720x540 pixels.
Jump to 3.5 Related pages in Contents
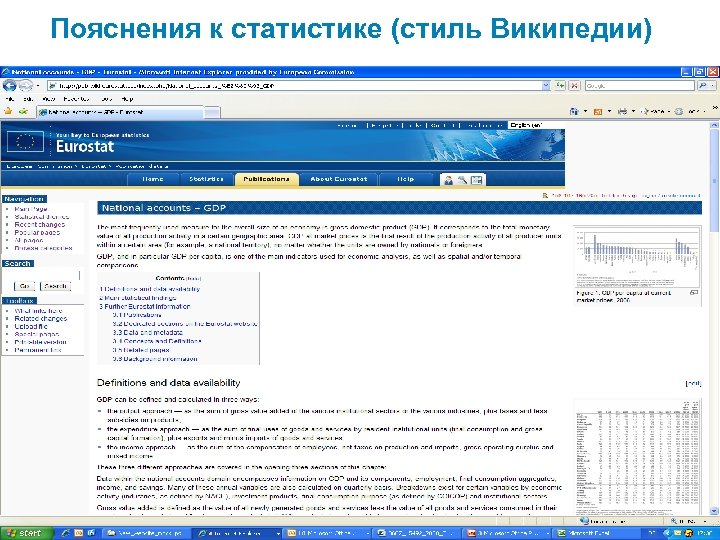click(141, 350)
